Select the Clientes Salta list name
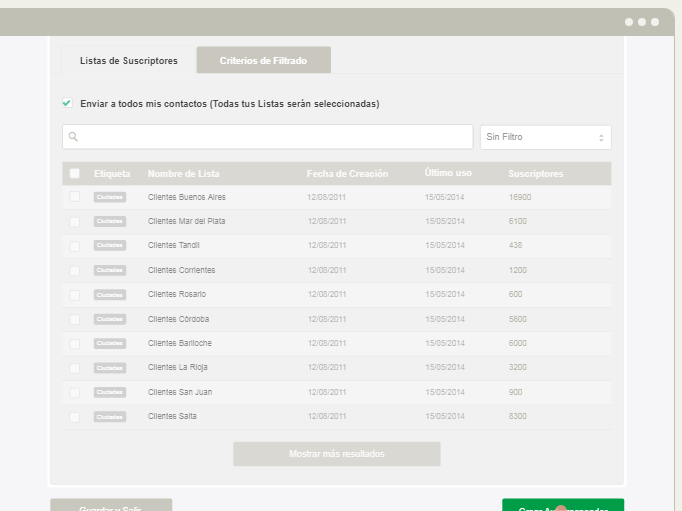This screenshot has height=511, width=682. click(x=172, y=416)
